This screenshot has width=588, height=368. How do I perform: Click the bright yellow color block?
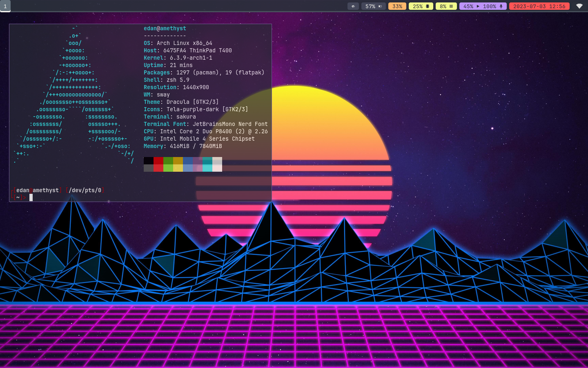pos(178,168)
